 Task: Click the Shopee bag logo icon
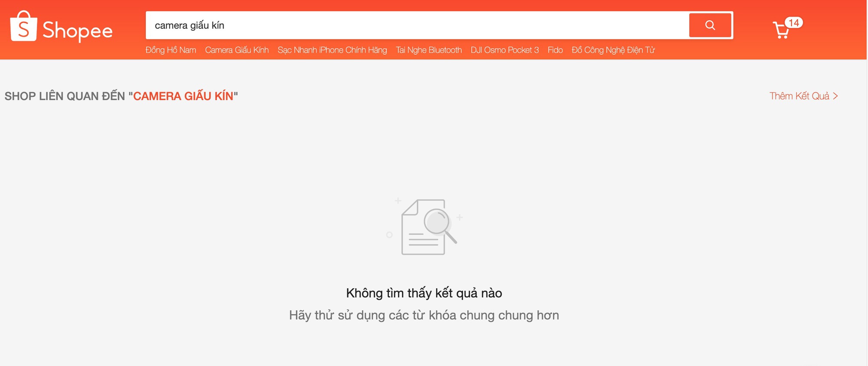coord(23,26)
